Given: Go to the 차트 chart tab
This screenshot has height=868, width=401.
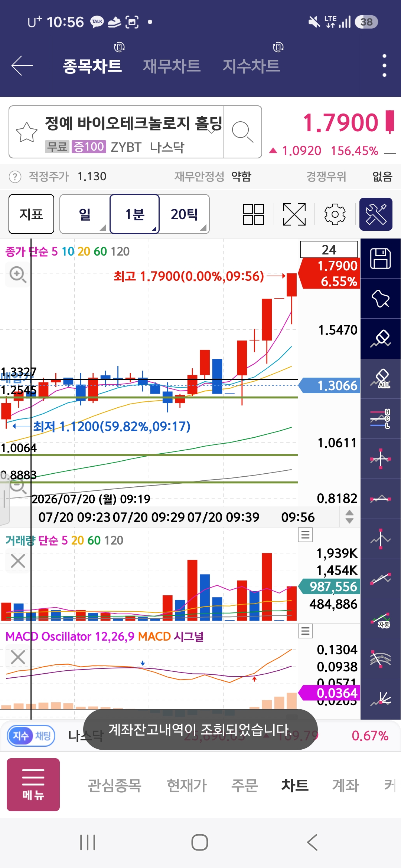Looking at the screenshot, I should [295, 785].
